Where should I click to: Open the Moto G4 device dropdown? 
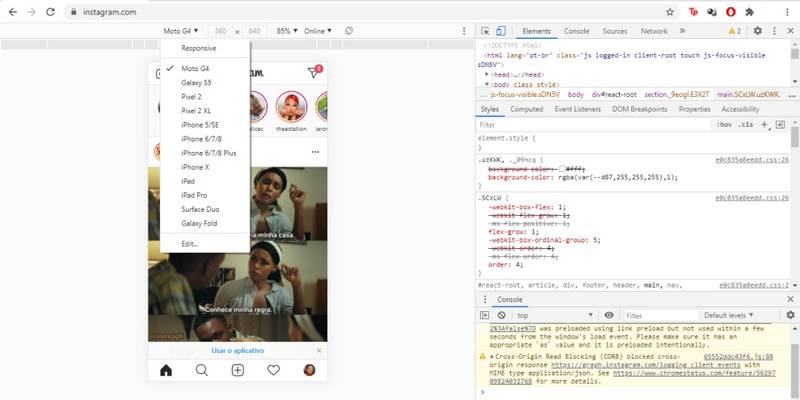(180, 31)
